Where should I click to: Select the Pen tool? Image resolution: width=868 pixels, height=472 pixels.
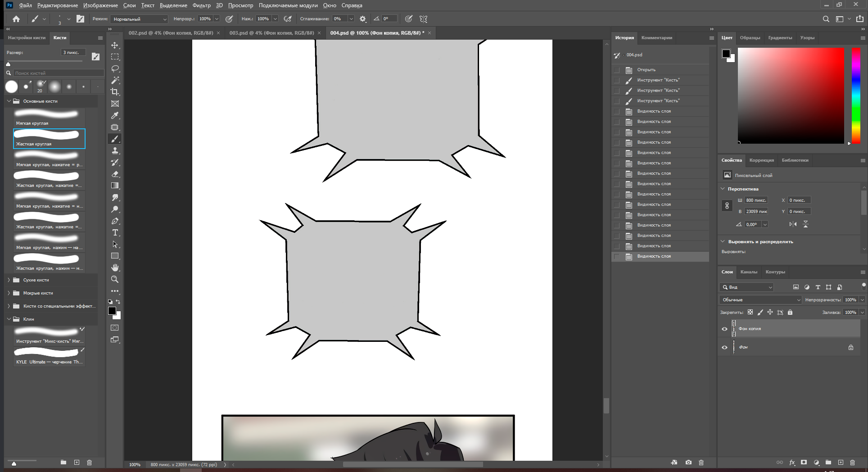(115, 221)
